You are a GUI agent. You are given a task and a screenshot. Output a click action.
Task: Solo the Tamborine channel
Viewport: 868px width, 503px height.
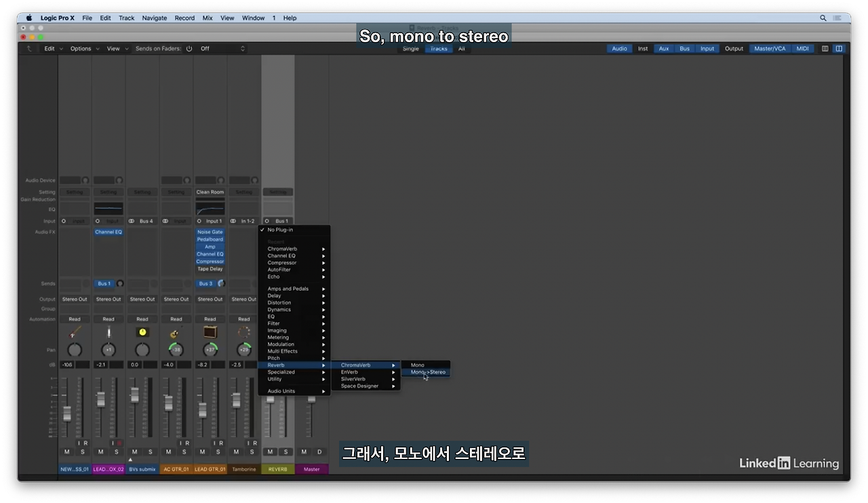click(x=252, y=452)
